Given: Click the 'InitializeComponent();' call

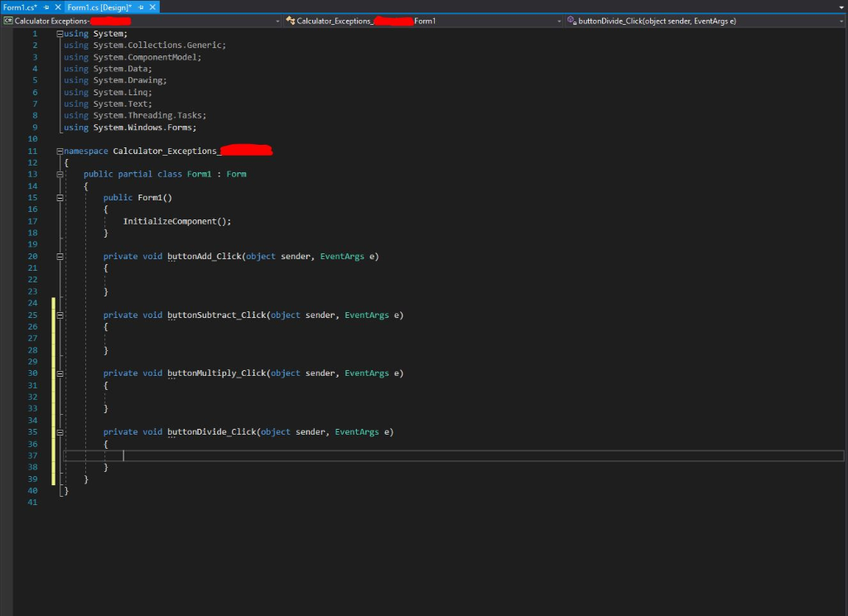Looking at the screenshot, I should click(x=177, y=221).
